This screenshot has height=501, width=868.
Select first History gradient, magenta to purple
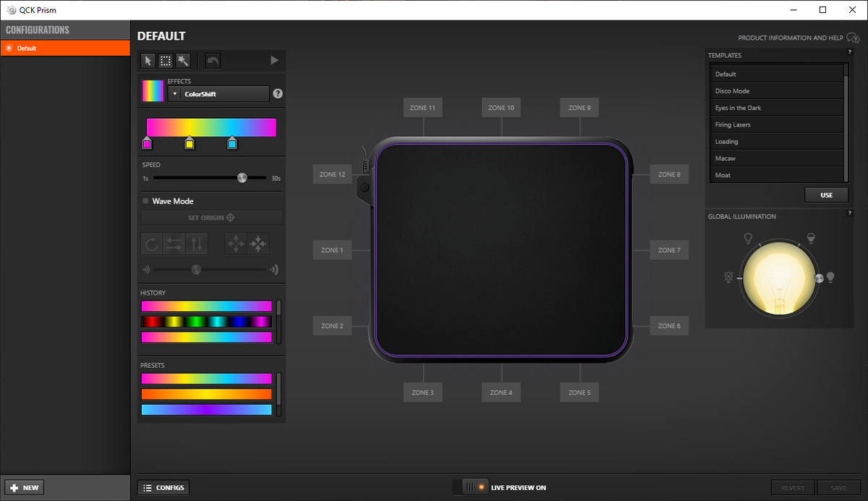click(207, 306)
